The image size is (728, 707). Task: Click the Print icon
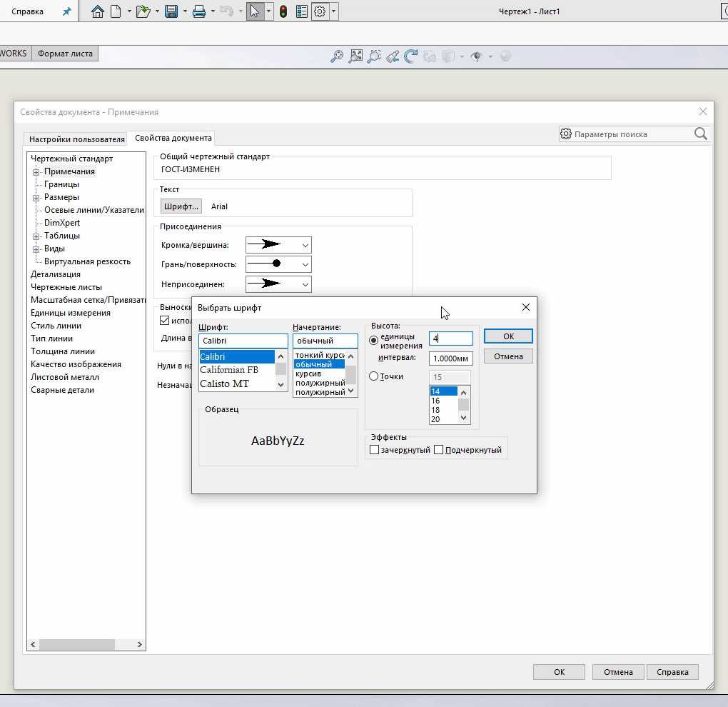(199, 11)
